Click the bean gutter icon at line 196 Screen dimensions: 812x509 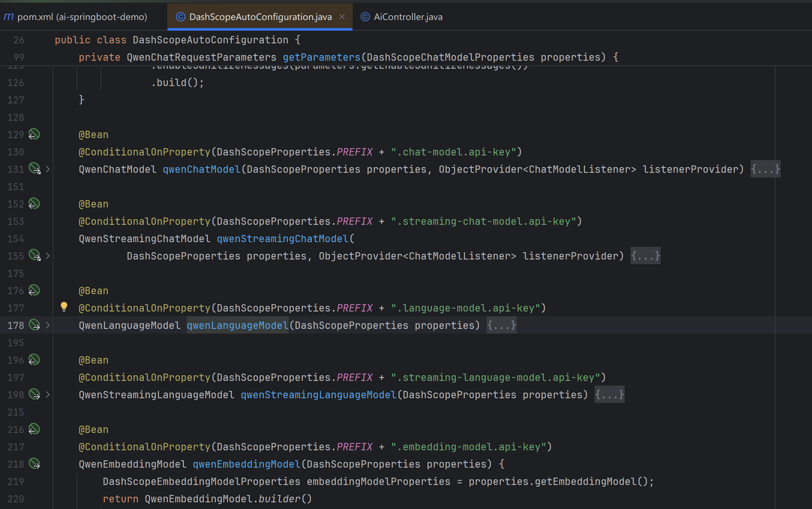click(34, 360)
